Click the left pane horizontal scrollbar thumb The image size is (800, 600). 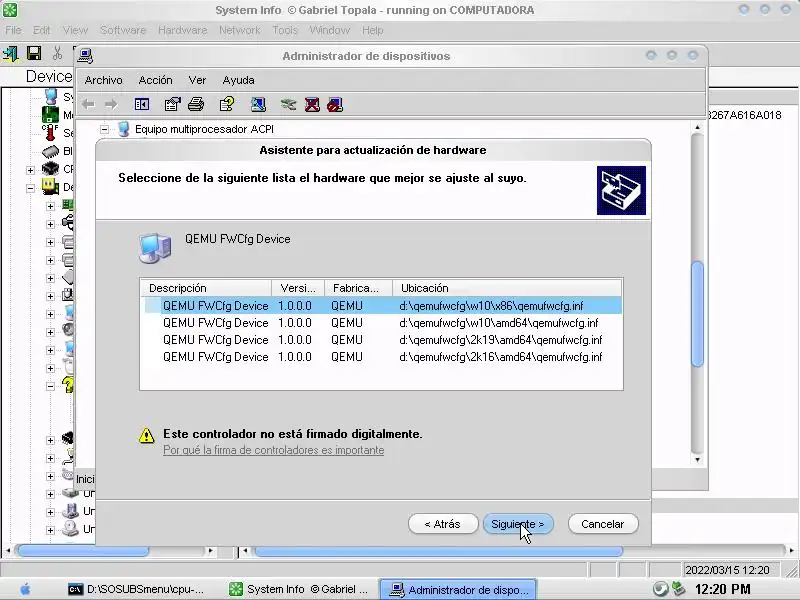(x=83, y=551)
